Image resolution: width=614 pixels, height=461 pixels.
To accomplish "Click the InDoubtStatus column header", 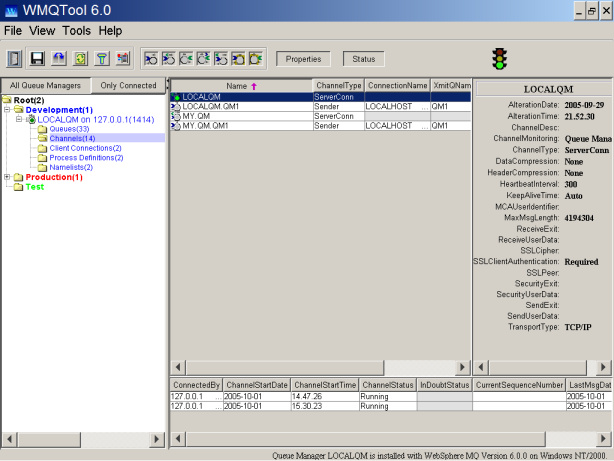I will (x=444, y=385).
